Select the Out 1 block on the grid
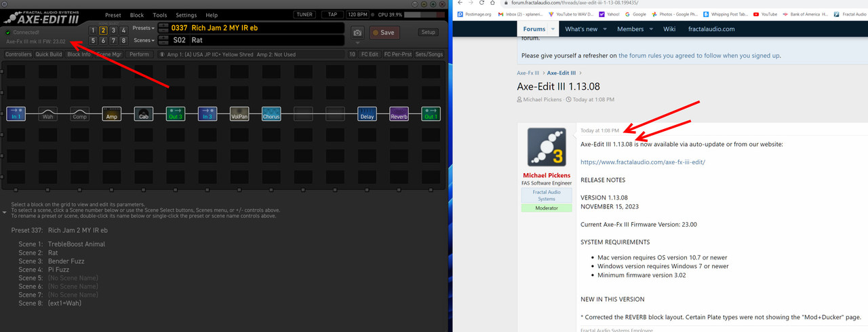Screen dimensions: 868x332 tap(431, 114)
